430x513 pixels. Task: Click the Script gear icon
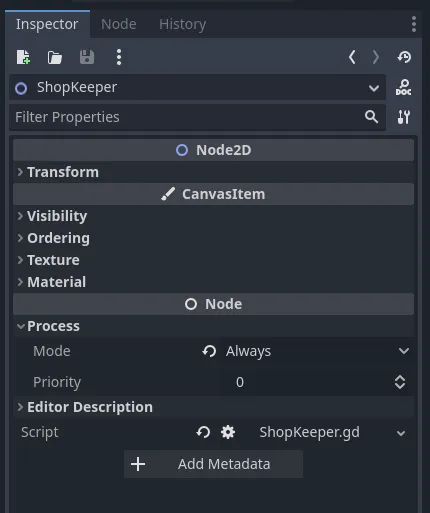pos(228,432)
